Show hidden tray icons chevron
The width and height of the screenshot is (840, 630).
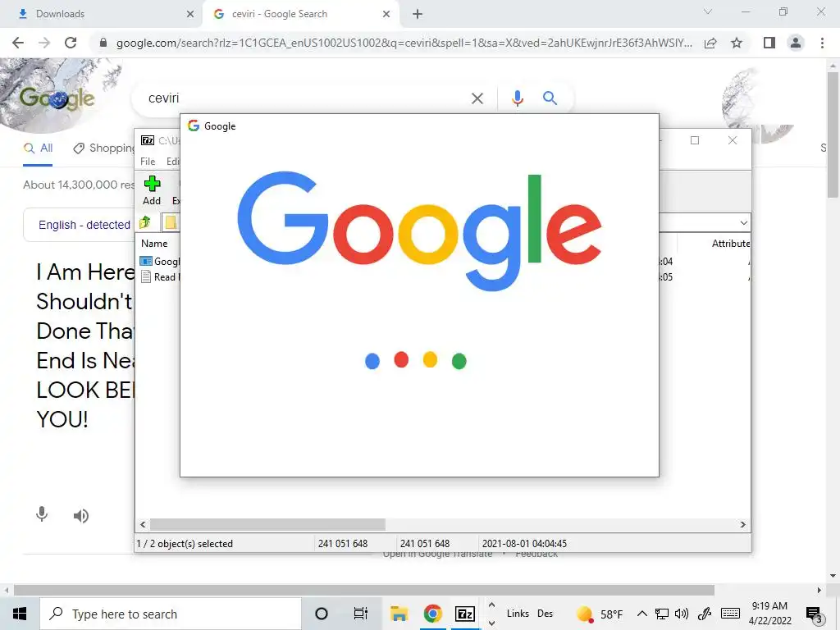[641, 614]
